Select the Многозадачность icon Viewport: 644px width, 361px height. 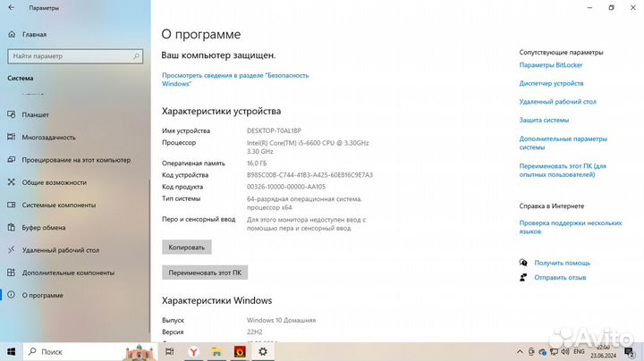12,137
